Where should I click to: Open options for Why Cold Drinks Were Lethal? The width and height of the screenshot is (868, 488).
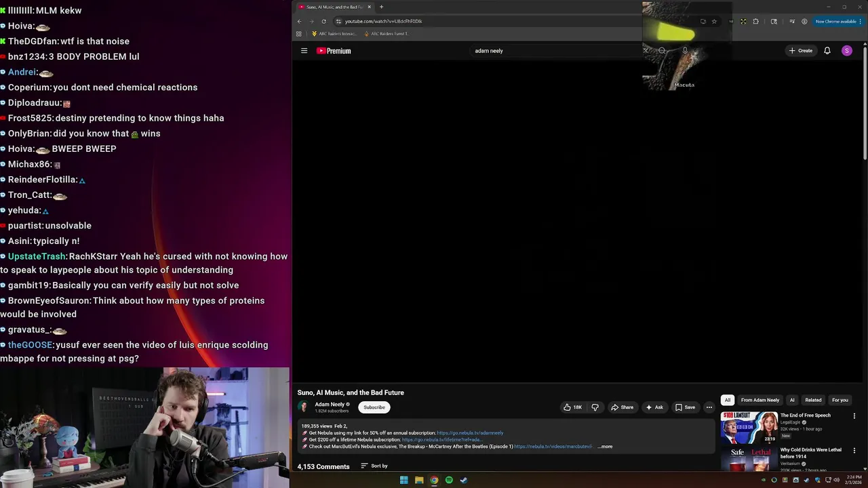coord(854,451)
